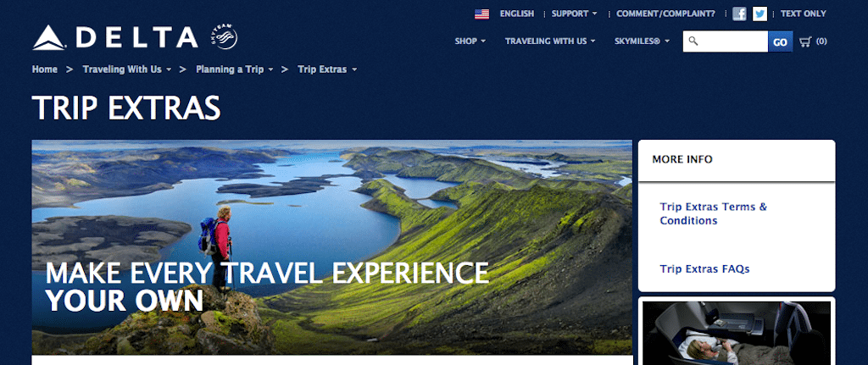Open Delta's Twitter page icon
The image size is (868, 365).
pos(760,14)
